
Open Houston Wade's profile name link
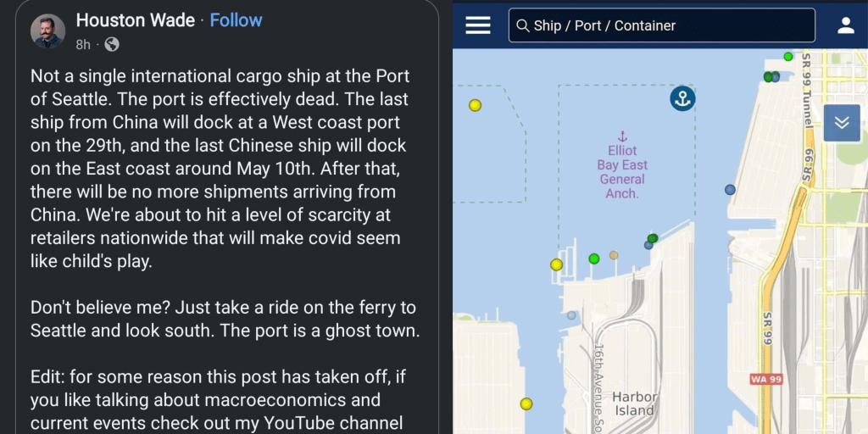click(x=136, y=20)
